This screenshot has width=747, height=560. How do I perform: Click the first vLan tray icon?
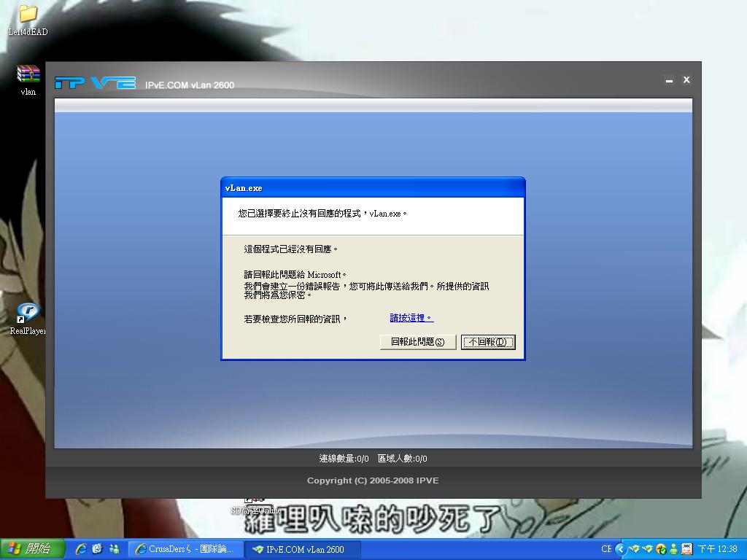point(635,549)
